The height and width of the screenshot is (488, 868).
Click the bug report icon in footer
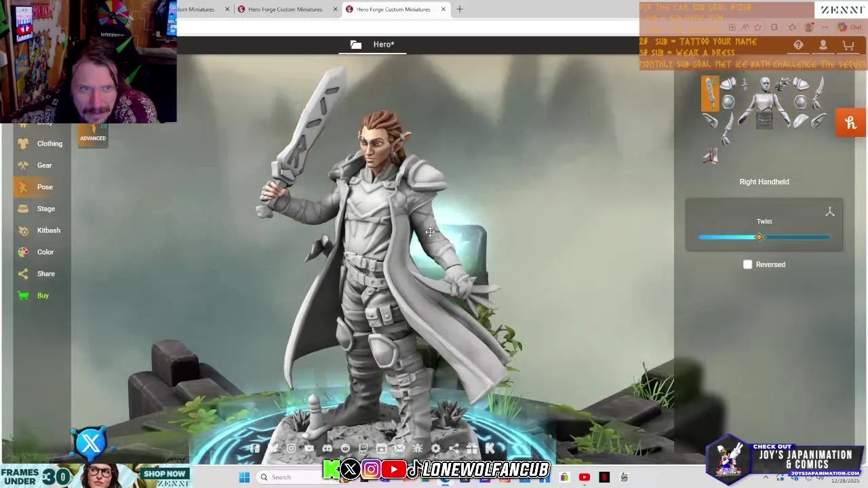tap(418, 448)
